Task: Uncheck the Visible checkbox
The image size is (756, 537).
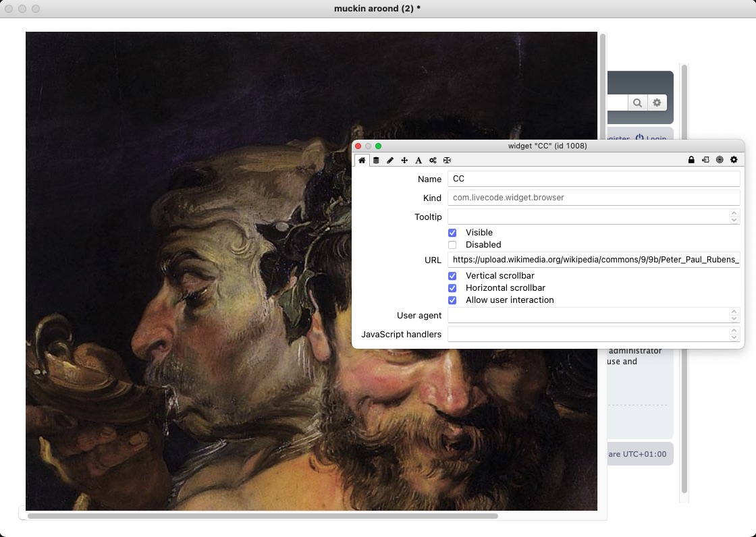Action: pyautogui.click(x=452, y=233)
